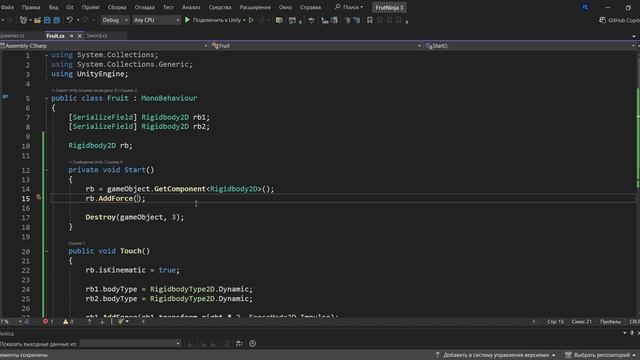Open the GitHub Copilot button
The image size is (640, 360).
[619, 20]
